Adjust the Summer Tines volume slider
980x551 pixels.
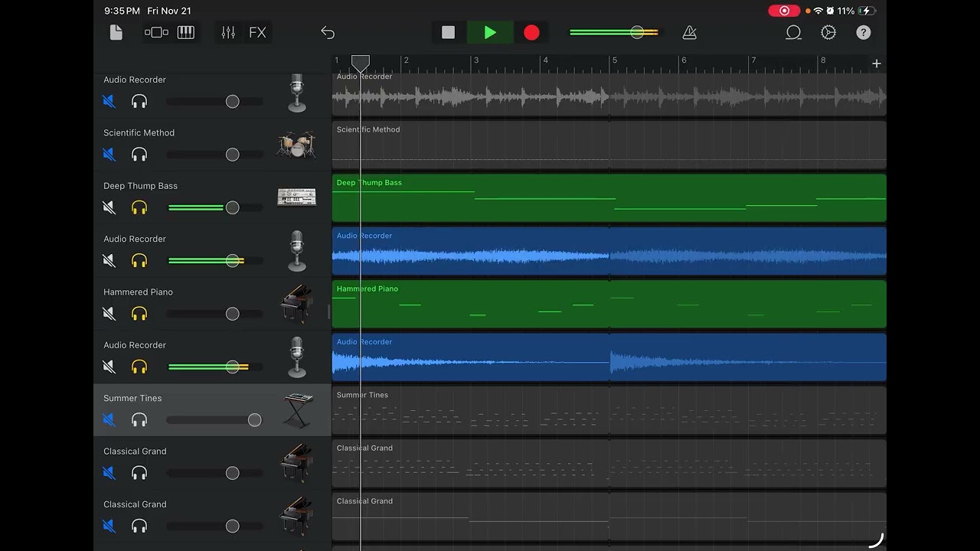(x=254, y=420)
